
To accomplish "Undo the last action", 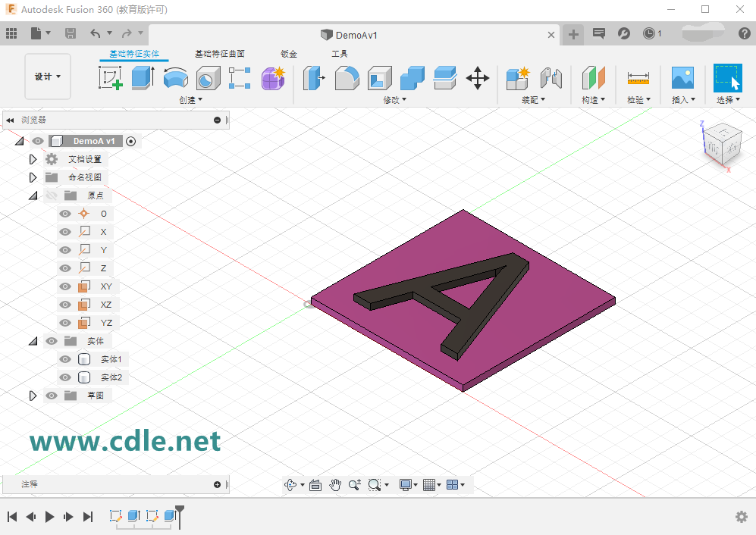I will click(96, 33).
